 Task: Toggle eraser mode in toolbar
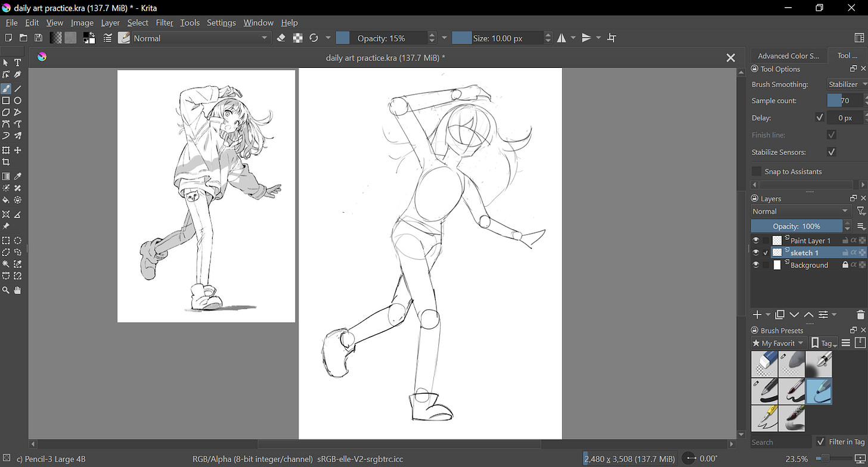282,38
